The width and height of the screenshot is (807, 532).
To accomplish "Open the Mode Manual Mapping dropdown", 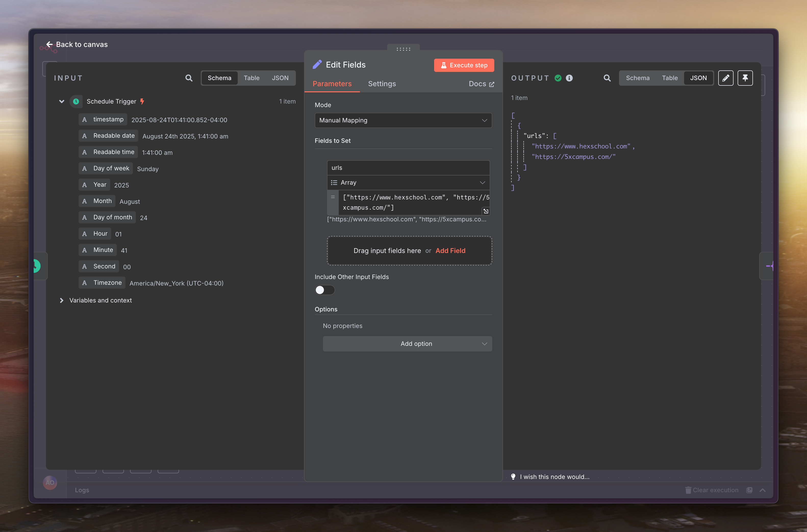I will pyautogui.click(x=403, y=120).
